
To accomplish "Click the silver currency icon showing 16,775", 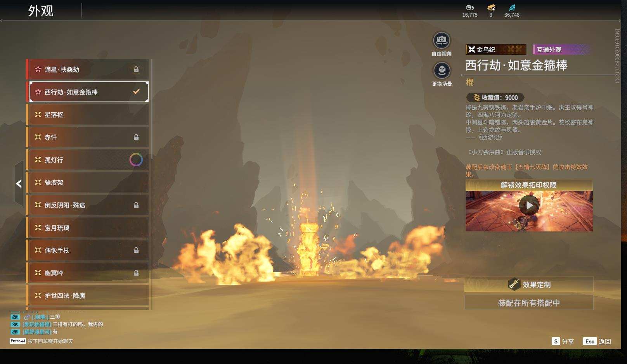I will click(470, 7).
